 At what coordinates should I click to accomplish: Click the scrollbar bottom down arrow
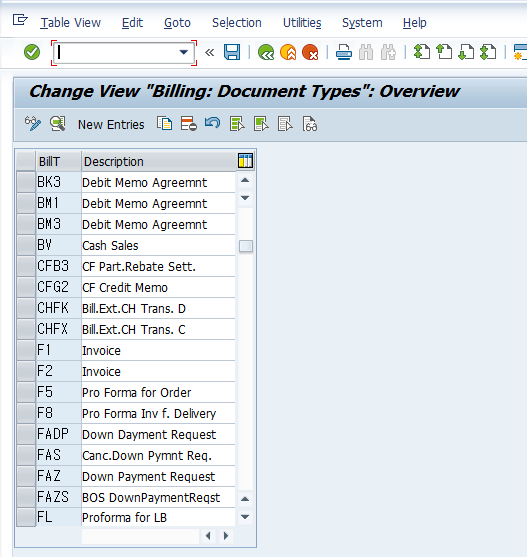(245, 517)
